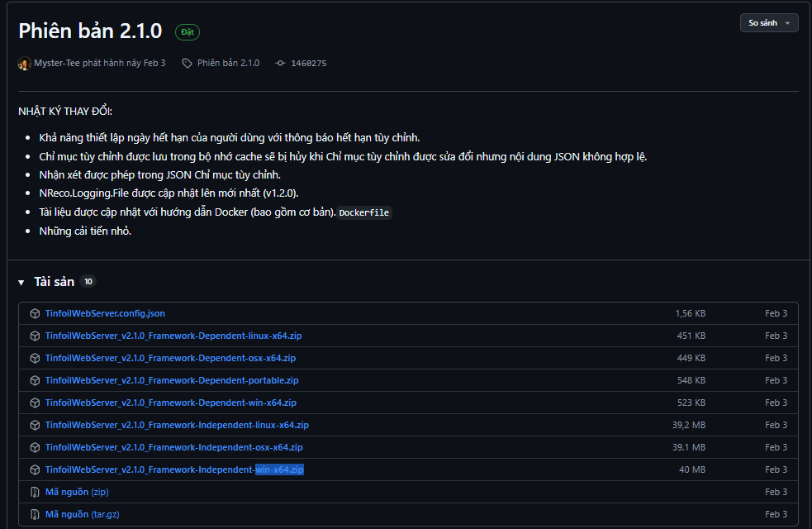Click package icon for Framework-Dependent-linux-x64.zip
812x529 pixels.
35,336
